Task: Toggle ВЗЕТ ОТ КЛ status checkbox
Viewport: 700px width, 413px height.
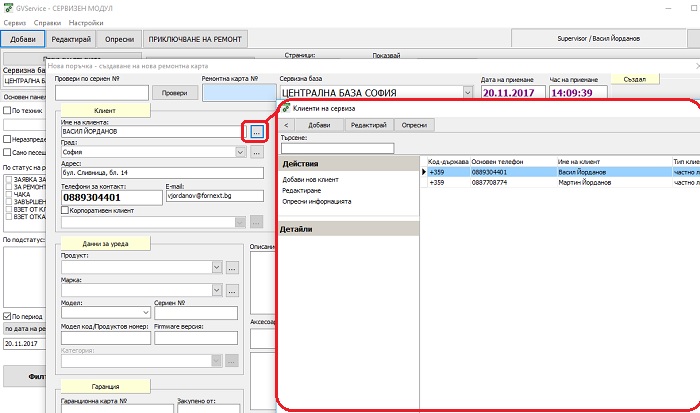Action: 8,209
